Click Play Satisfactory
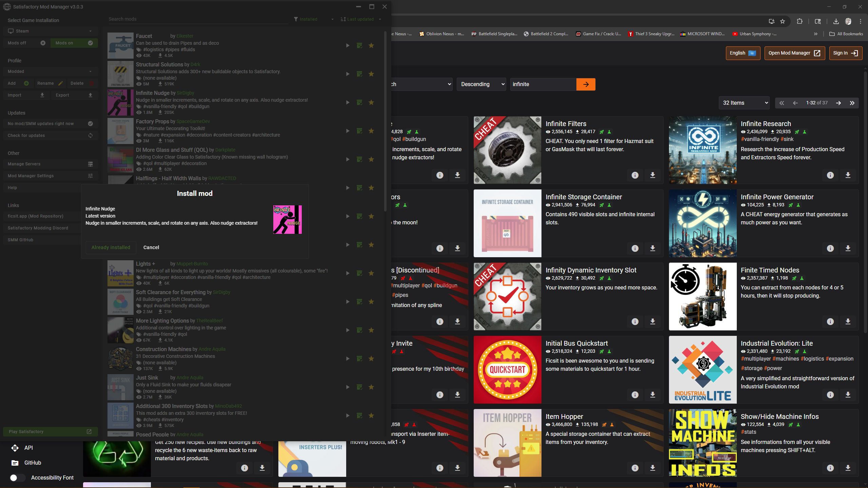Image resolution: width=868 pixels, height=488 pixels. coord(51,432)
